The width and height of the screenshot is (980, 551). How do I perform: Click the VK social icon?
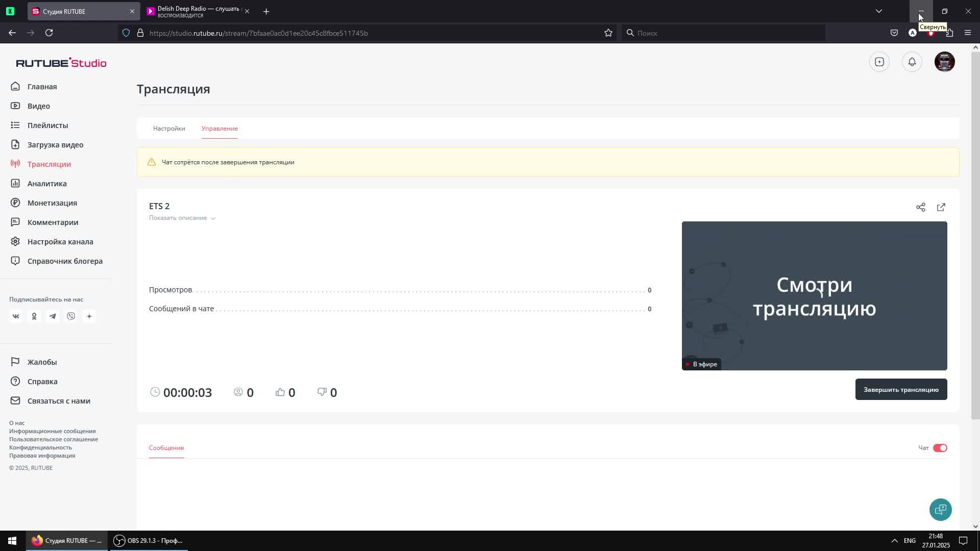[x=16, y=316]
